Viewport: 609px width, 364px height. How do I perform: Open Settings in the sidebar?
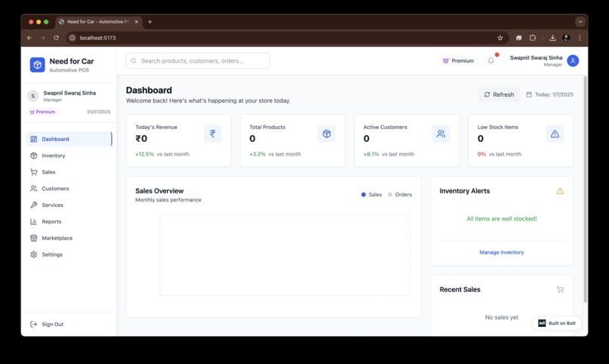[x=69, y=254]
